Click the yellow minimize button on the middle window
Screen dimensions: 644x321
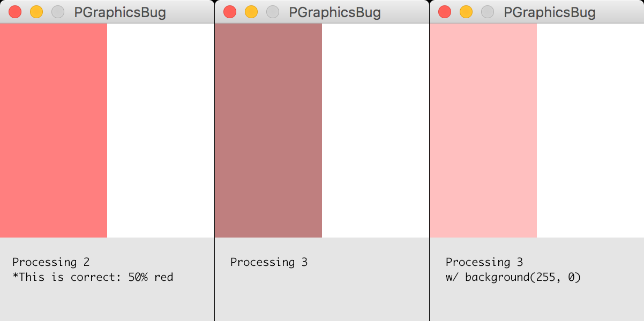(251, 11)
